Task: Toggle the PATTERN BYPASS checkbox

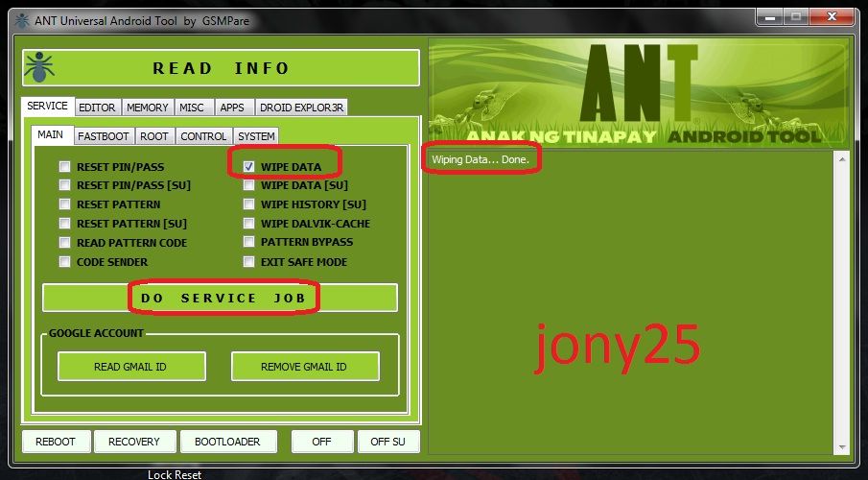Action: [x=249, y=243]
